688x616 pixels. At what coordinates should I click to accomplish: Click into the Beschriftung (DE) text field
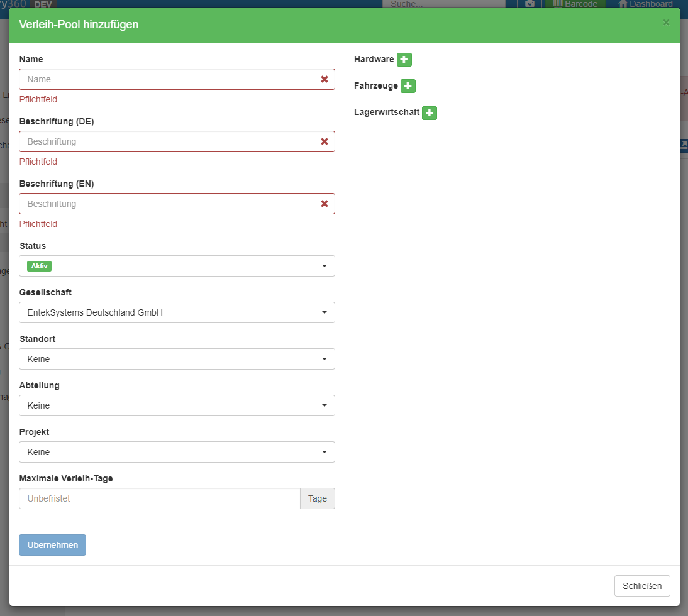(170, 141)
